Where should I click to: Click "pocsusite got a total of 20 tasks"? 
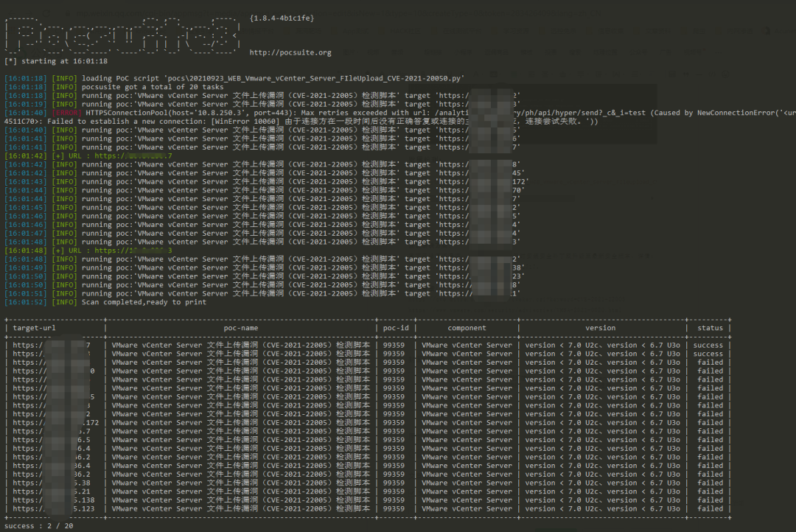click(x=153, y=87)
